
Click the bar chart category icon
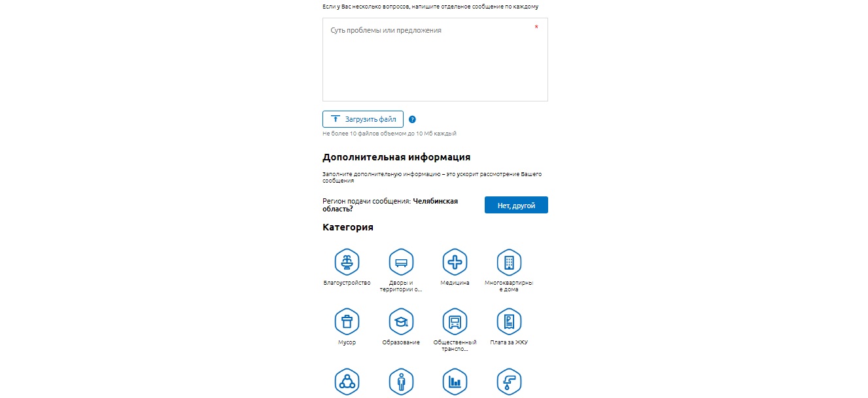pyautogui.click(x=455, y=382)
